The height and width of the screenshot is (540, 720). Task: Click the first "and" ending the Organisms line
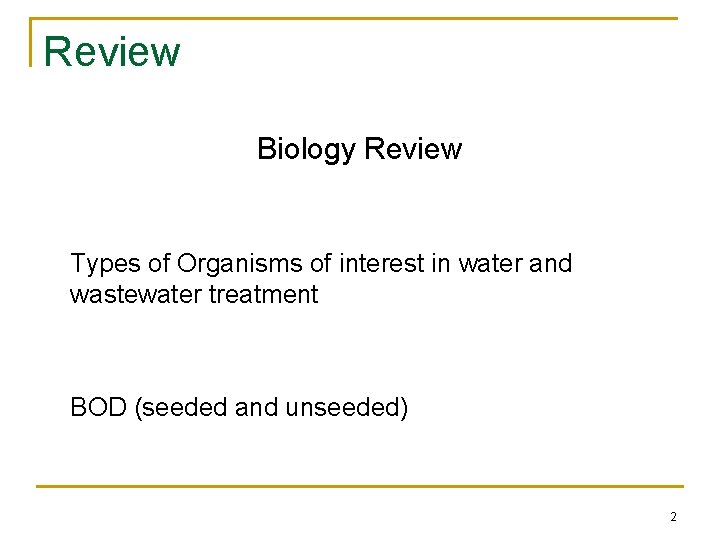[550, 264]
